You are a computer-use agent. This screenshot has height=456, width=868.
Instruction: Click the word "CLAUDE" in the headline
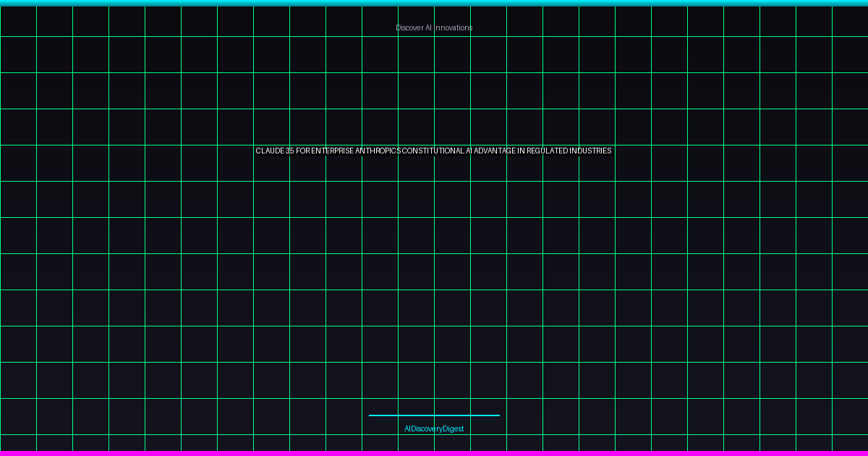(x=270, y=151)
